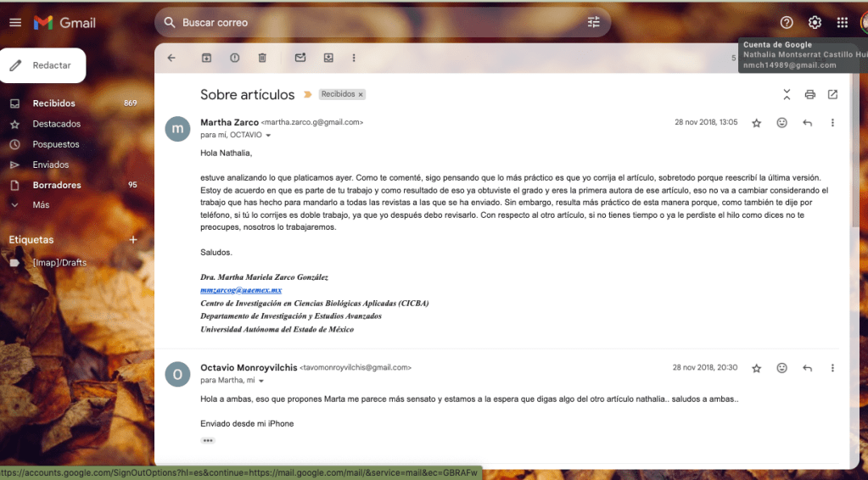Click the Buscar correo search field
The image size is (868, 480).
pyautogui.click(x=373, y=22)
